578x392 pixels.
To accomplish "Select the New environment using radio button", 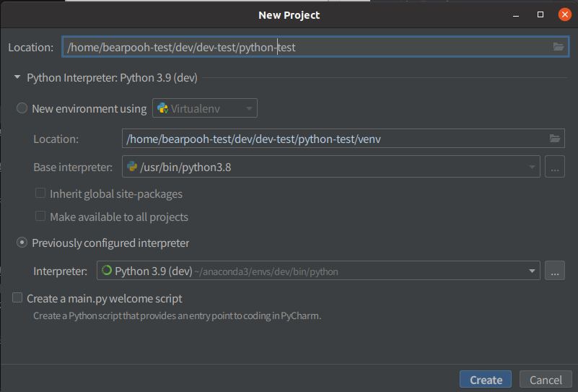I will point(22,109).
